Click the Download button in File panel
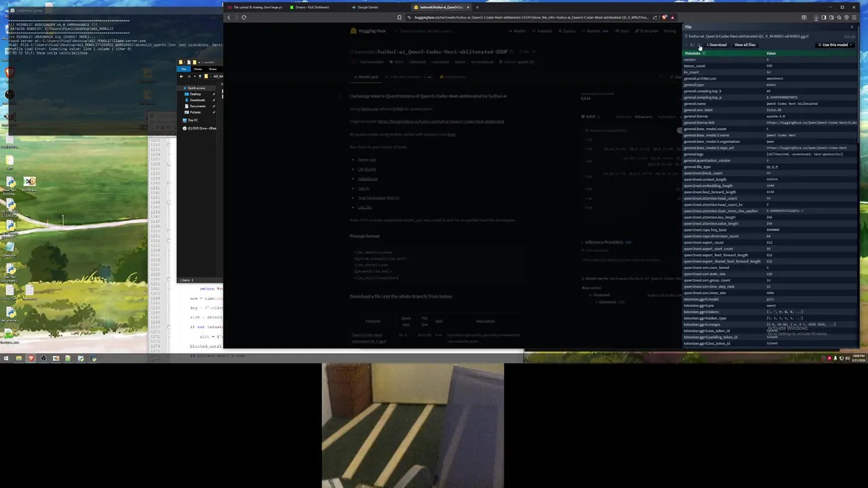The width and height of the screenshot is (868, 488). click(x=717, y=45)
